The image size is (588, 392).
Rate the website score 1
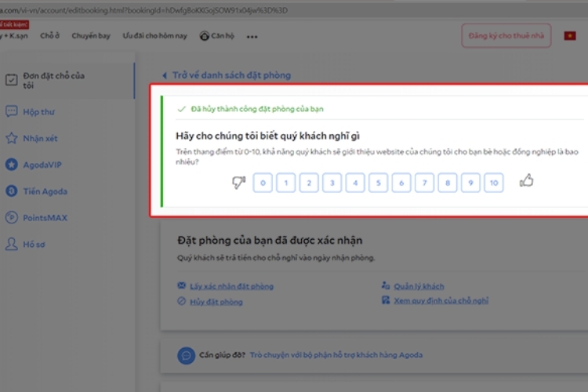click(285, 183)
